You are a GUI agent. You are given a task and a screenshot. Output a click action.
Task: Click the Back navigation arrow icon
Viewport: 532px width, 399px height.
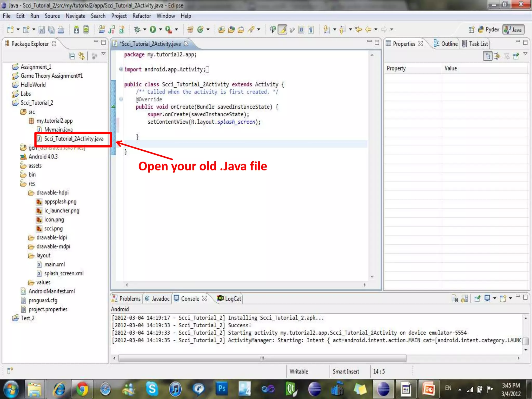pos(368,30)
